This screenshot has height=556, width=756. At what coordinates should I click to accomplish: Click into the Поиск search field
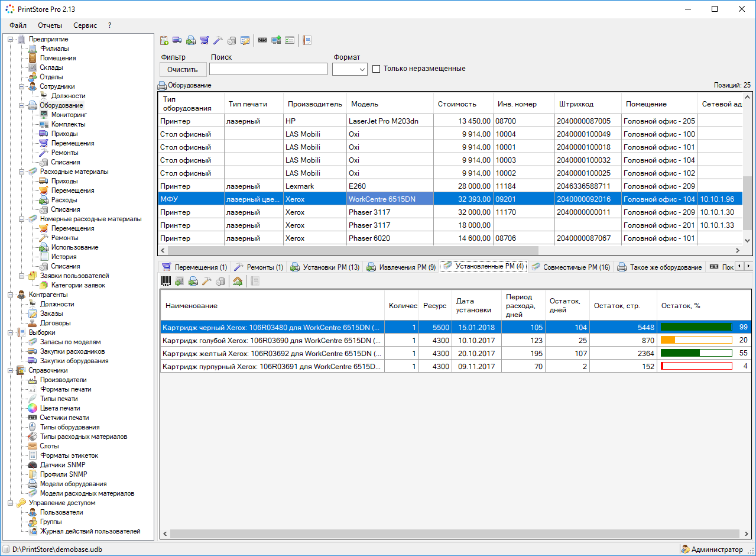point(268,70)
